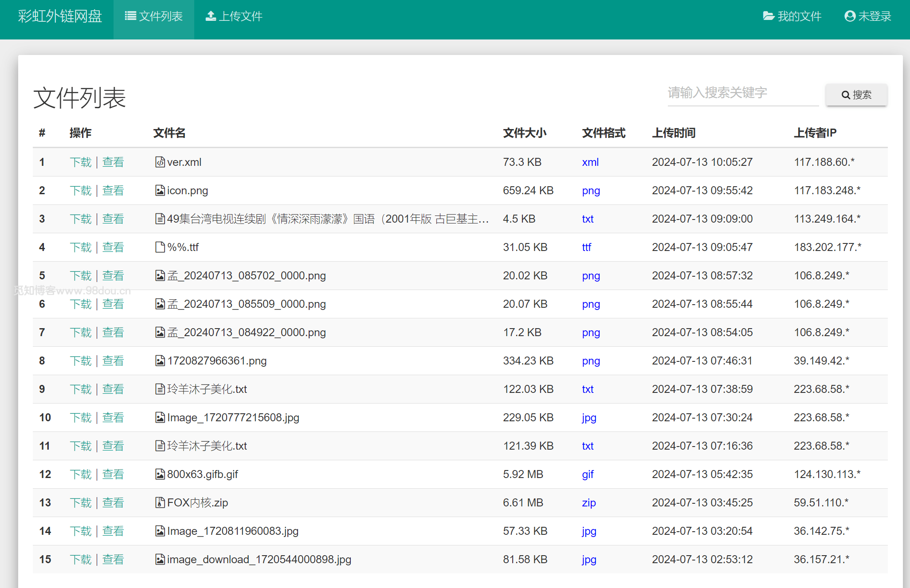Download 孟_20240713_084922_0000.png

tap(81, 333)
